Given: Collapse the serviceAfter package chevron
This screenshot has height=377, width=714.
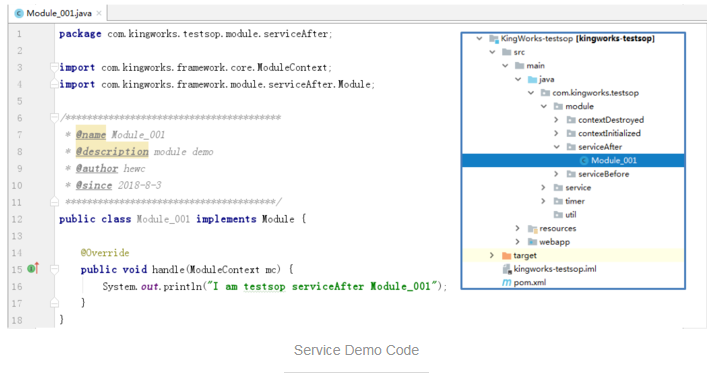Looking at the screenshot, I should [x=556, y=147].
